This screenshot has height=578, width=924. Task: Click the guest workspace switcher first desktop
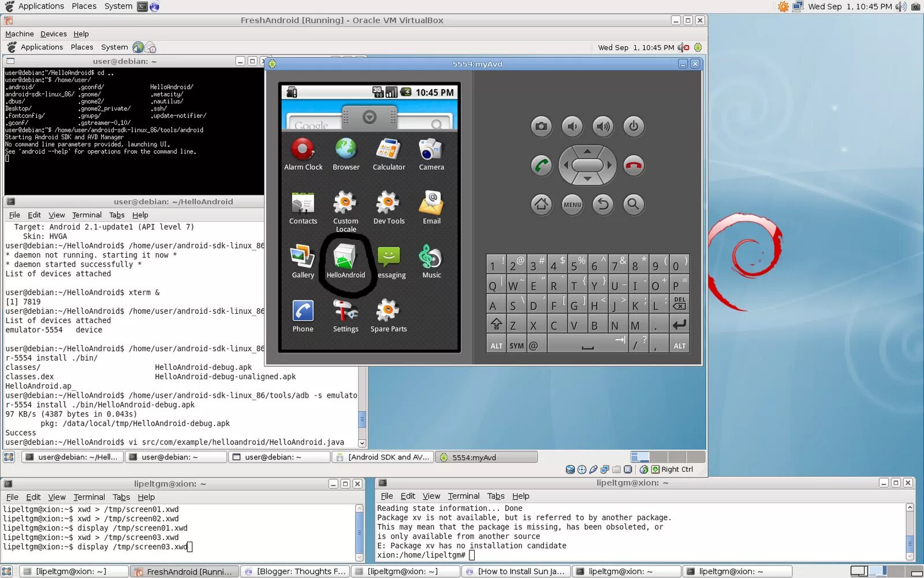[640, 457]
